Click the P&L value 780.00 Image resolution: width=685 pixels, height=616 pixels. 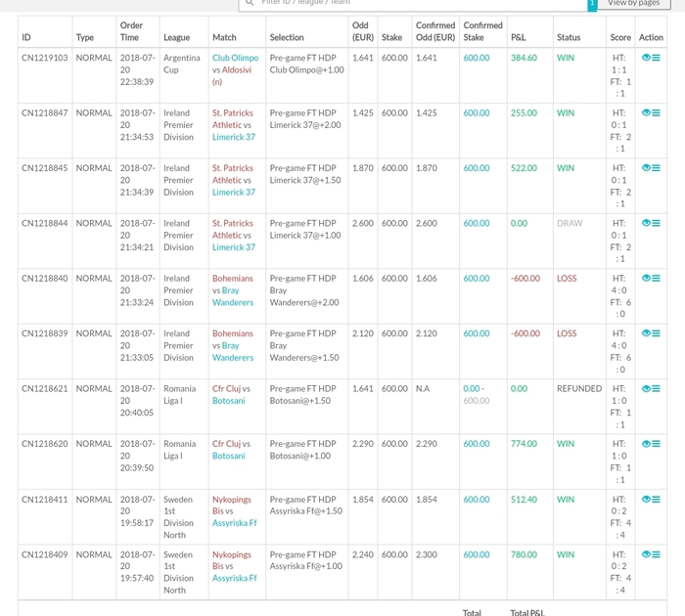(524, 554)
